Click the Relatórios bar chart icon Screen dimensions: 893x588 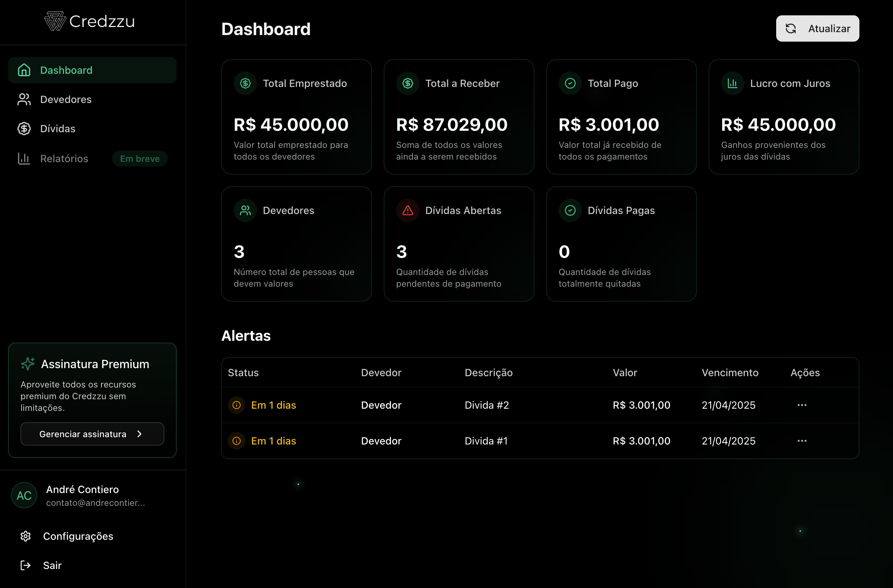pyautogui.click(x=24, y=159)
